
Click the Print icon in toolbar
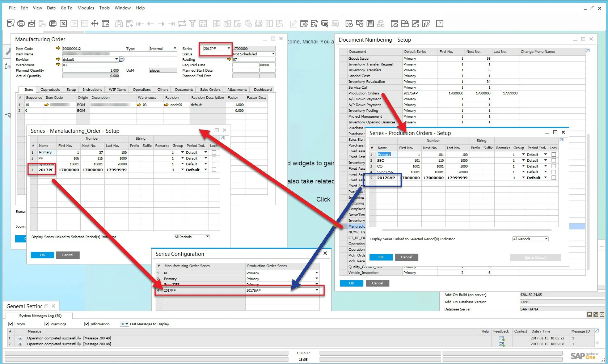pyautogui.click(x=21, y=24)
